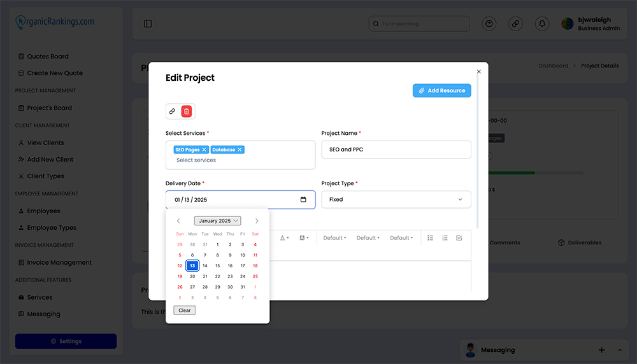This screenshot has height=364, width=637.
Task: Open the help question-mark icon
Action: tap(489, 24)
